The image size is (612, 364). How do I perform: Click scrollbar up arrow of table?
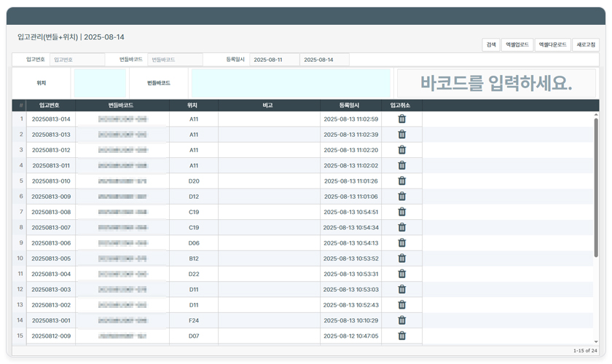click(596, 115)
